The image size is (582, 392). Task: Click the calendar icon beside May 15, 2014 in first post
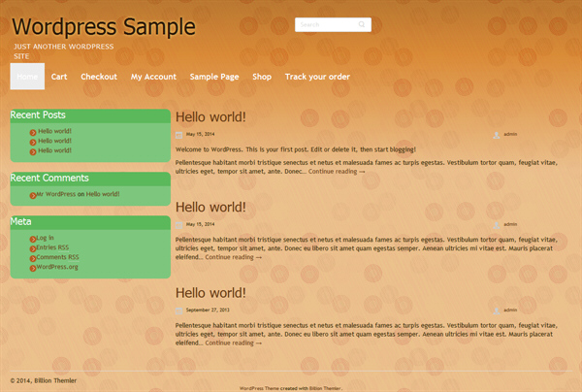click(x=178, y=135)
